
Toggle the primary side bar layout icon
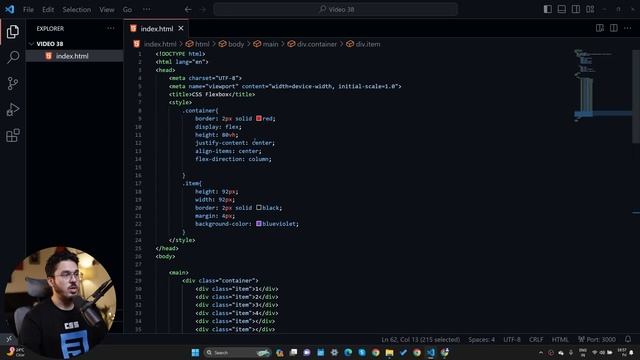tap(548, 9)
